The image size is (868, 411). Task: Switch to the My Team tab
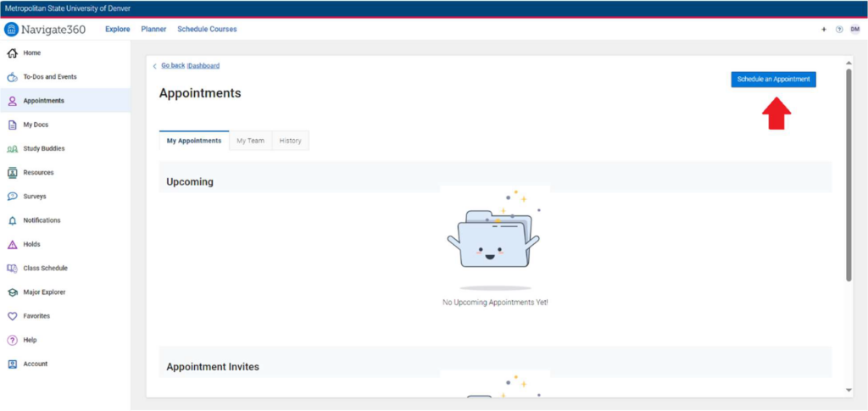tap(250, 141)
